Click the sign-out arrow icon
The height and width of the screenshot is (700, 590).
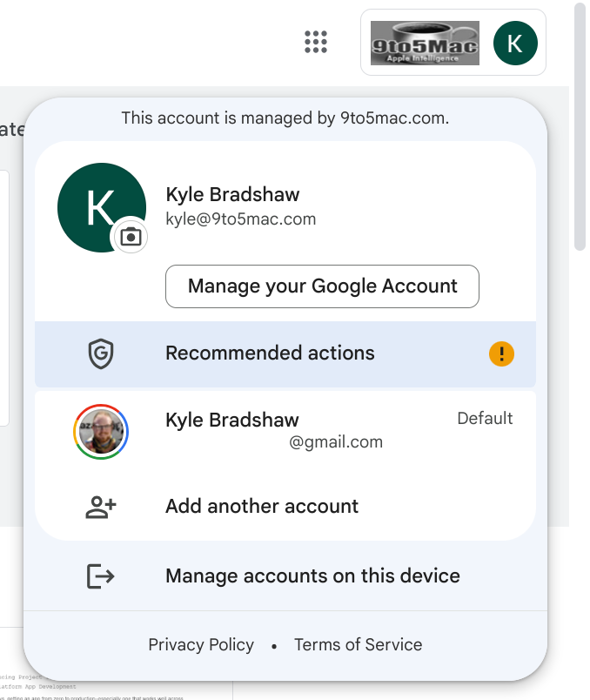point(101,575)
